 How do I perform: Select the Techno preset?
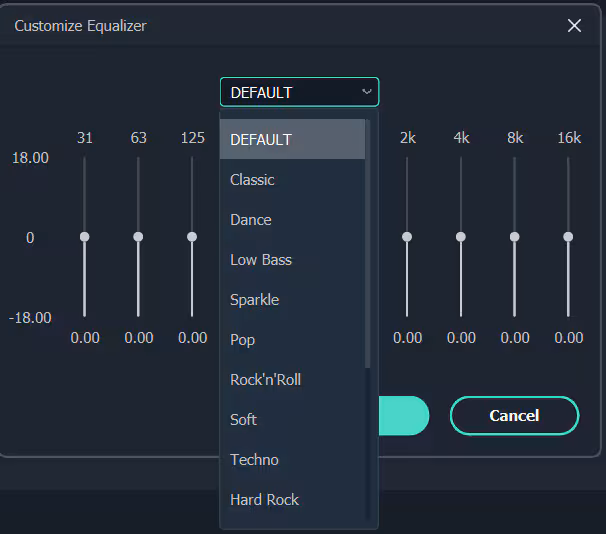292,460
